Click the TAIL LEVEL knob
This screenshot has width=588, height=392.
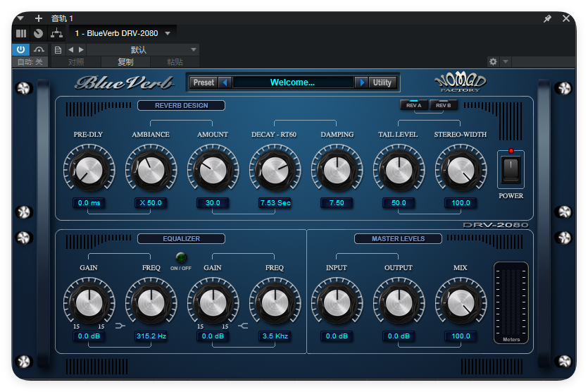pyautogui.click(x=399, y=170)
